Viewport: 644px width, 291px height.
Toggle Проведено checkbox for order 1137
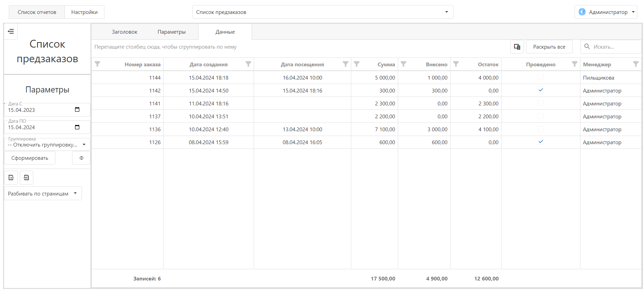541,116
